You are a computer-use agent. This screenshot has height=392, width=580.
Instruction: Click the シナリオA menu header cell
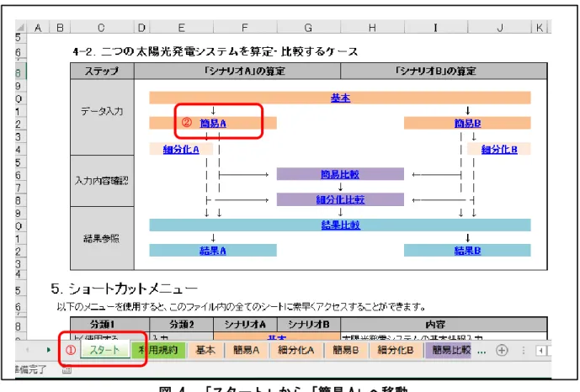pos(245,325)
